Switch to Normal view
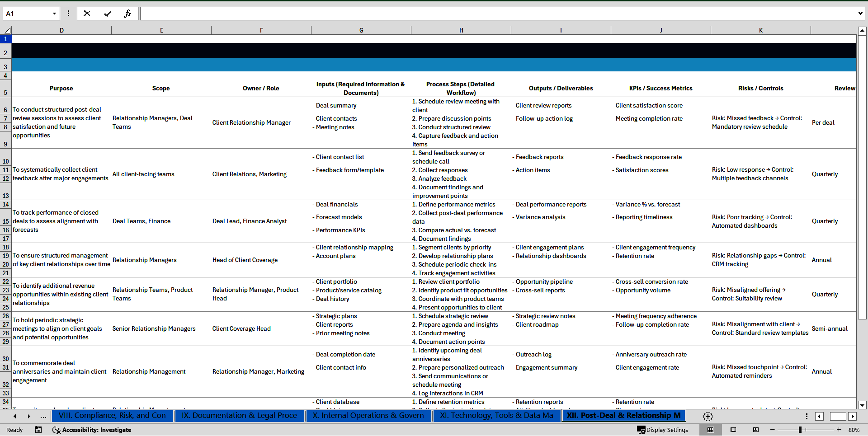This screenshot has height=436, width=868. [x=710, y=430]
